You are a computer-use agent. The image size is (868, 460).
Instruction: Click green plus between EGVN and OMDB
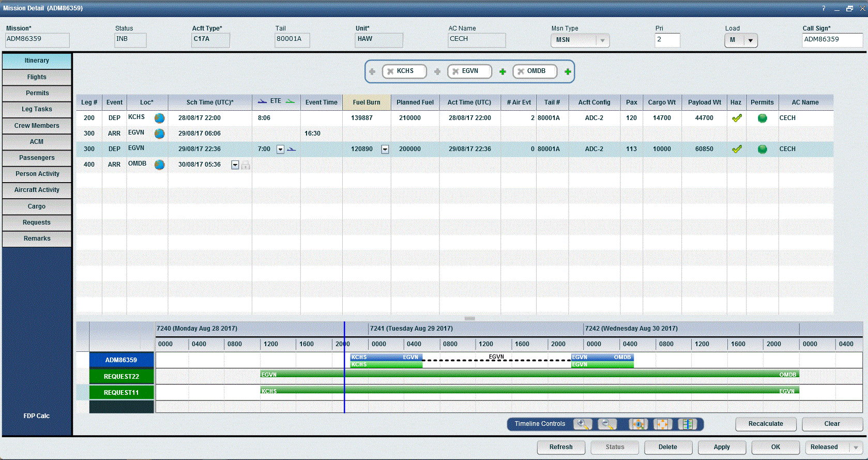point(502,71)
